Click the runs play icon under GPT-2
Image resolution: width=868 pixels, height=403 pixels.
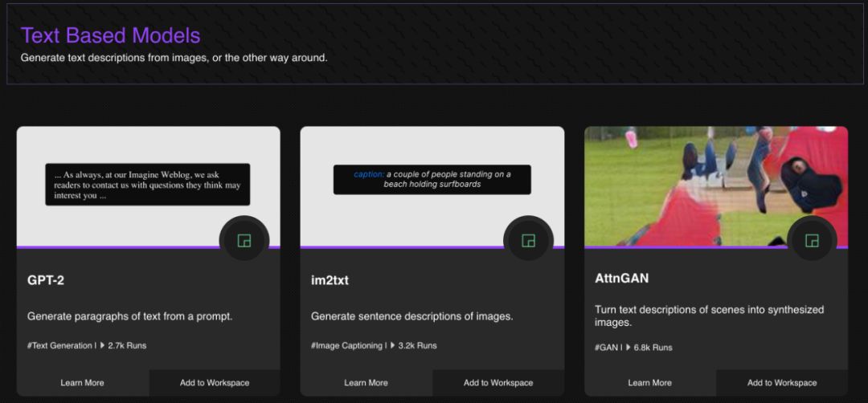pos(102,346)
